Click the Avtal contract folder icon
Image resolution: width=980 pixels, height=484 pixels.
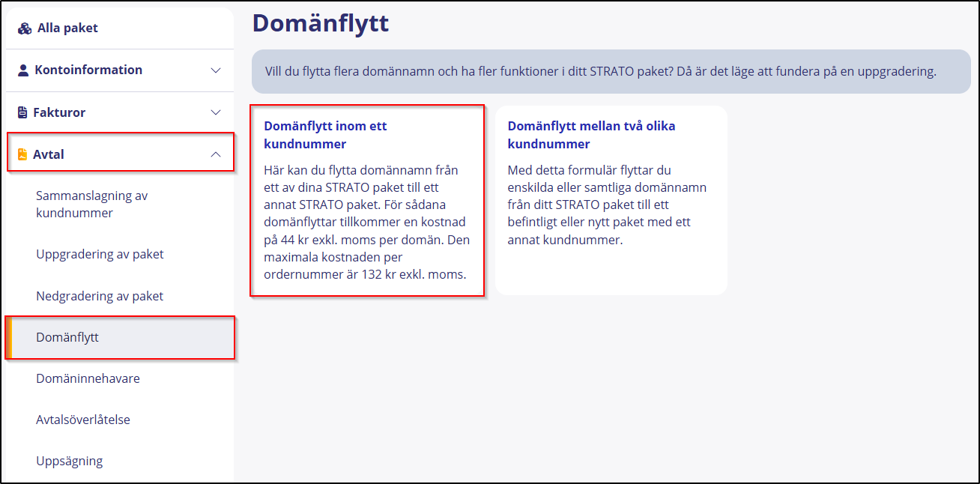click(22, 153)
